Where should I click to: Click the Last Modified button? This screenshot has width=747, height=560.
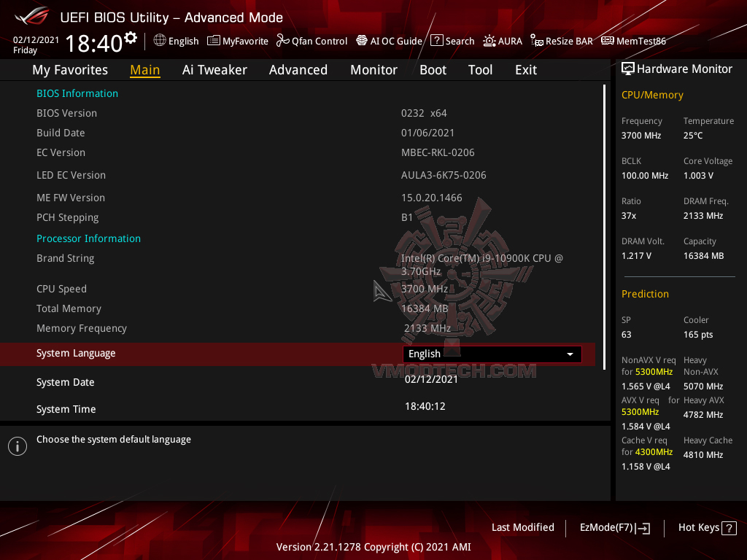point(522,527)
